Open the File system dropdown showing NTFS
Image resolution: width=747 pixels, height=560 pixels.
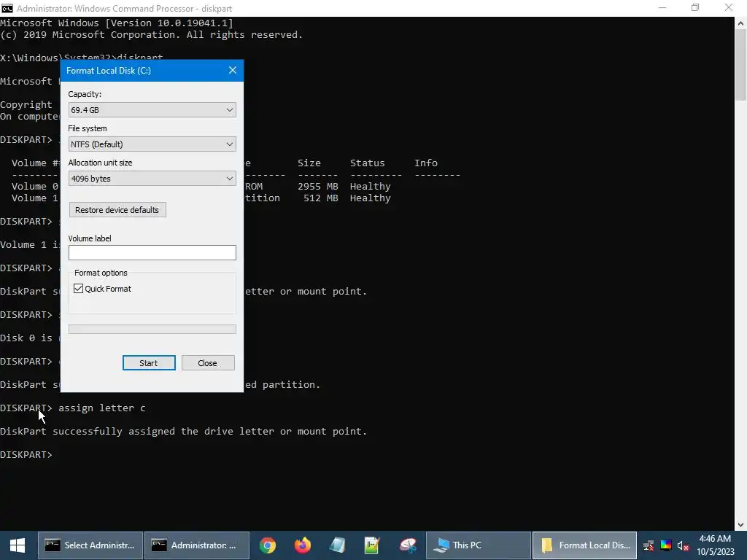152,144
